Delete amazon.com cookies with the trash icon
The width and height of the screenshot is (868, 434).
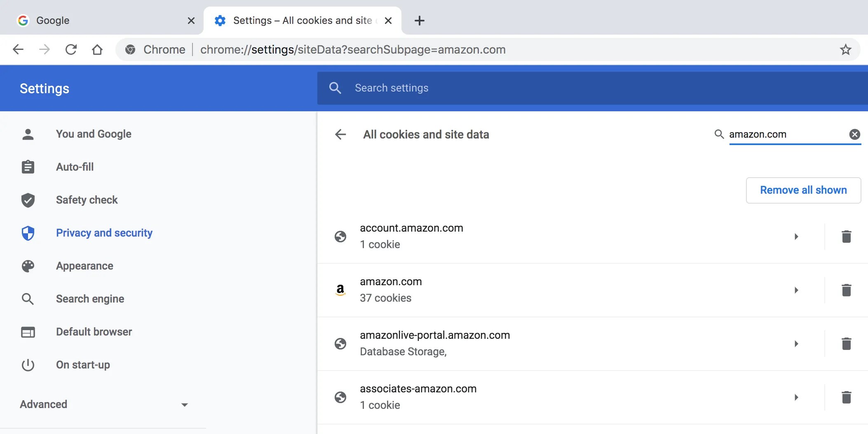[847, 290]
